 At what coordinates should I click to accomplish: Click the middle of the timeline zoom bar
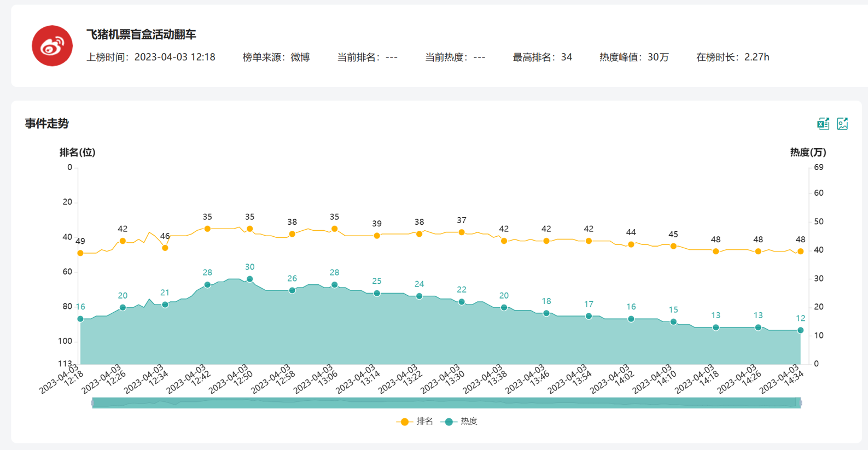(x=446, y=403)
